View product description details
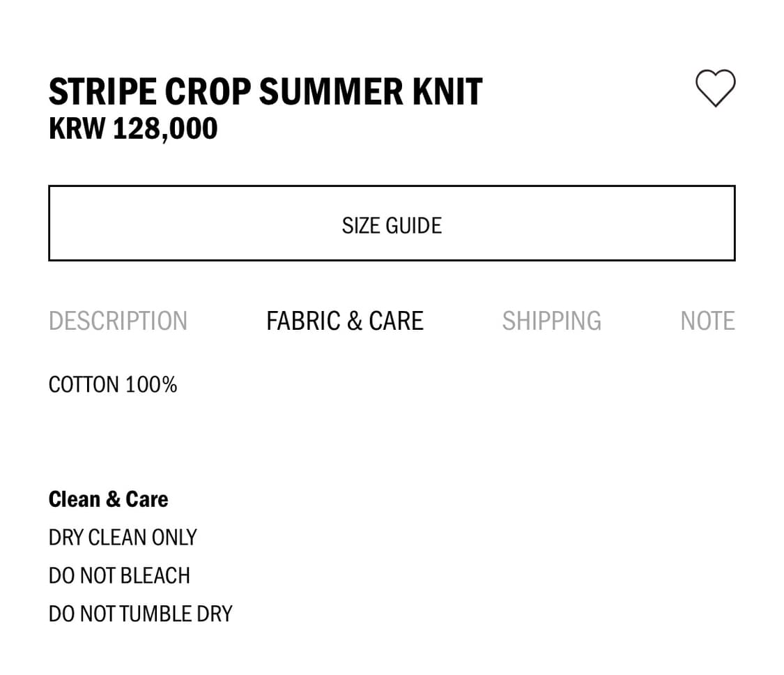This screenshot has width=784, height=675. 118,321
